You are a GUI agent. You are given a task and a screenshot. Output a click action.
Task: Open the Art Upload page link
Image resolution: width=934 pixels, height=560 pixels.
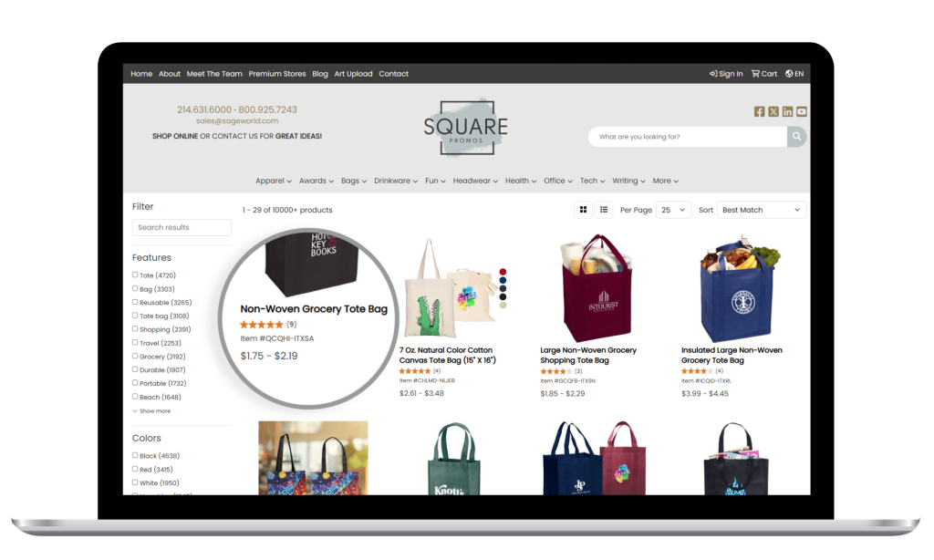click(x=353, y=74)
